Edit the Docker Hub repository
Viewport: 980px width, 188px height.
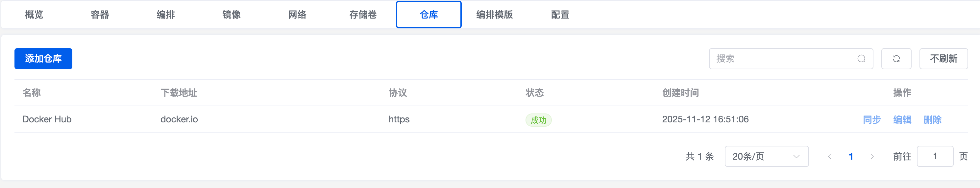[902, 120]
